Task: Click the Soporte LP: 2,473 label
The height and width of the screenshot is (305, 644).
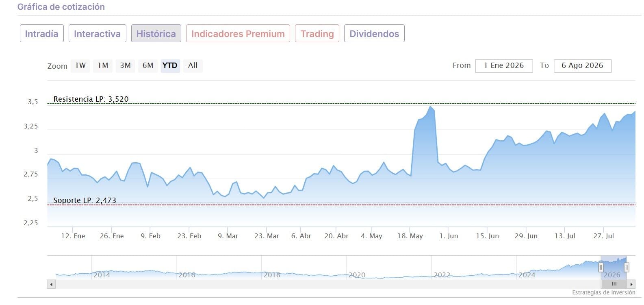Action: coord(85,200)
